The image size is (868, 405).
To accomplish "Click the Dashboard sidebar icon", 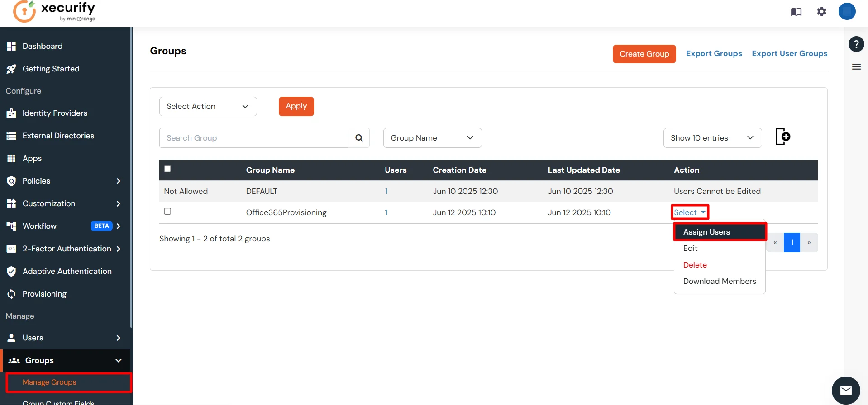I will (11, 46).
